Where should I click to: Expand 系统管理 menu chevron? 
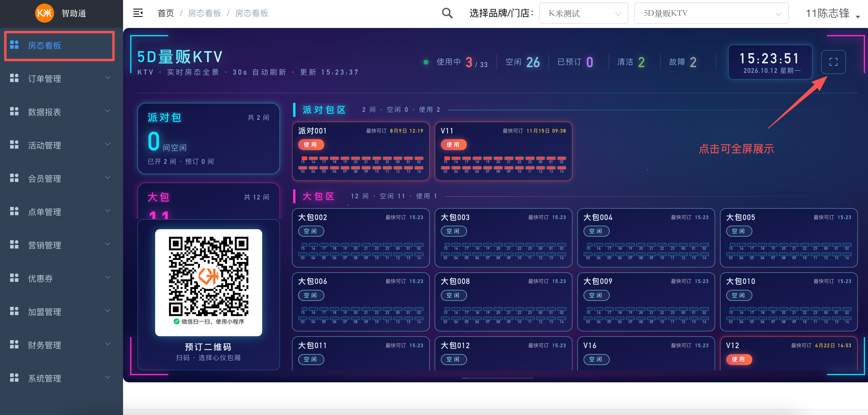(108, 377)
